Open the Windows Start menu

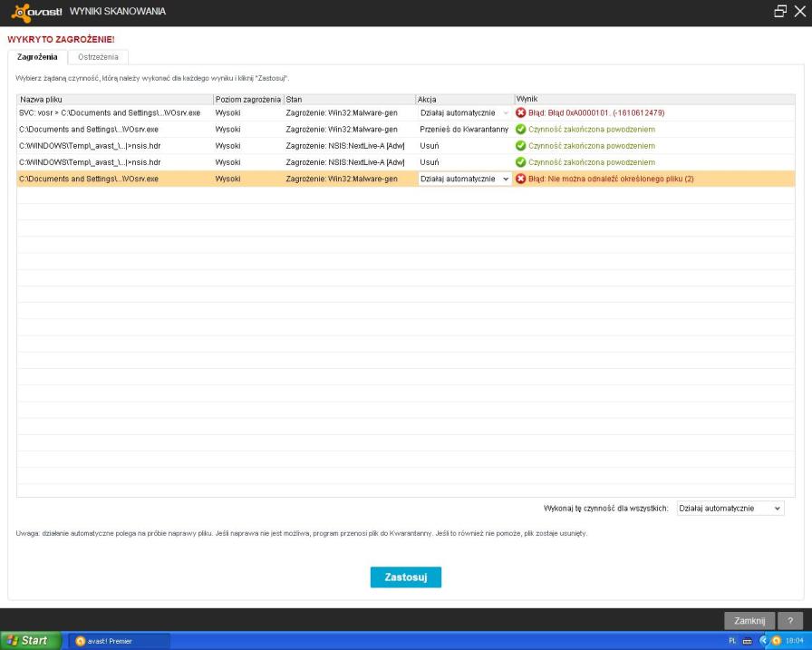point(30,641)
